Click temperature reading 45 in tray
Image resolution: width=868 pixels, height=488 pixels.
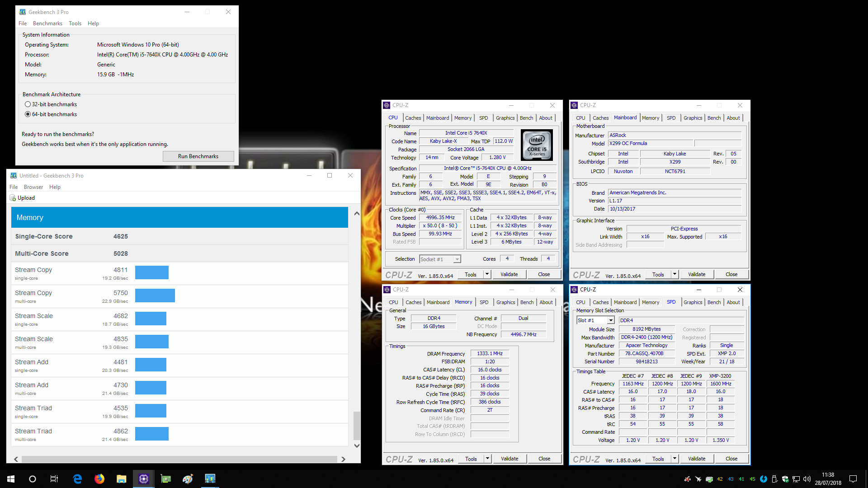tap(753, 479)
